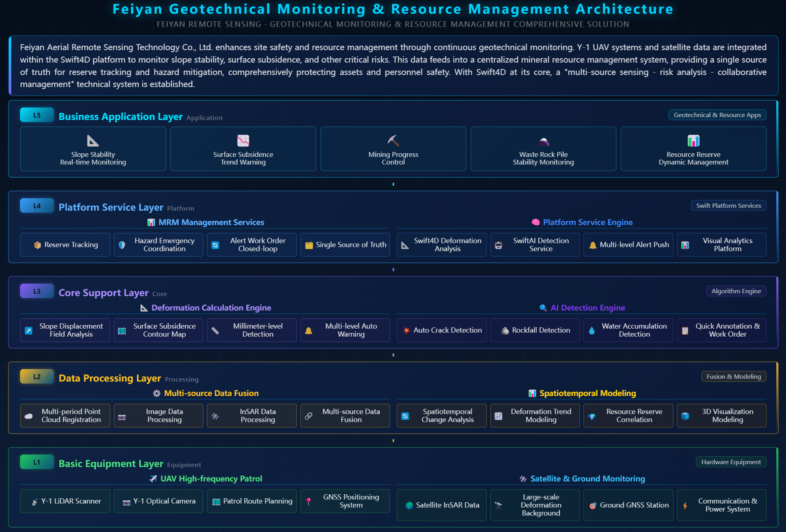Click the brain icon beside Platform Service Engine
Image resolution: width=786 pixels, height=532 pixels.
click(x=536, y=222)
